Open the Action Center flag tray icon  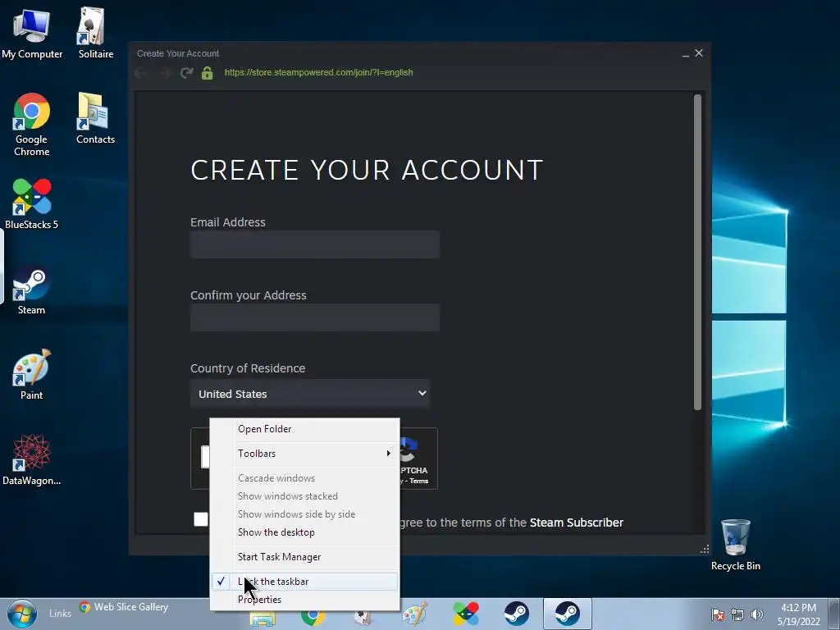[718, 614]
